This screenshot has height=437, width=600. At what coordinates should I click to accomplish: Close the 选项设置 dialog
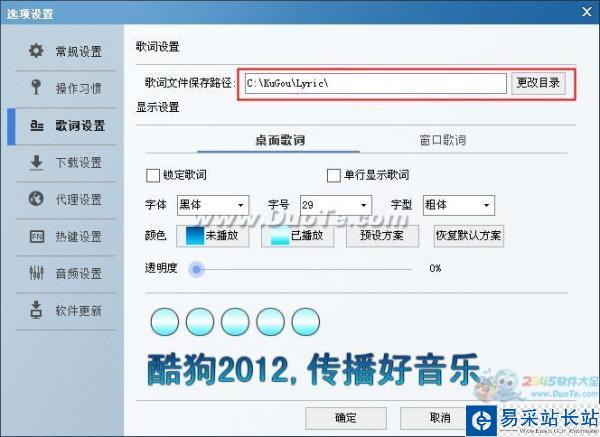point(587,11)
